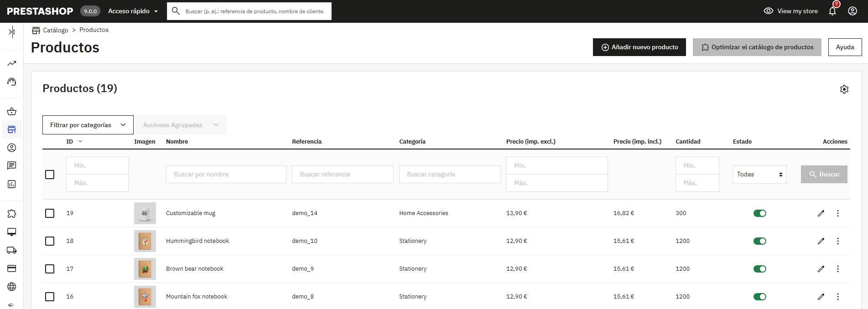The height and width of the screenshot is (309, 868).
Task: Open the Modules puzzle sidebar icon
Action: (x=12, y=213)
